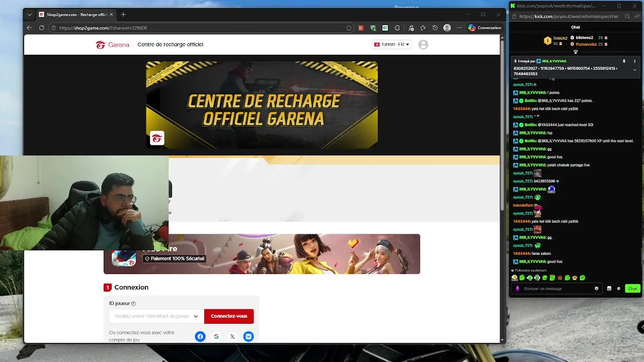Click the red angry emote in emote row
The height and width of the screenshot is (362, 644).
click(559, 278)
